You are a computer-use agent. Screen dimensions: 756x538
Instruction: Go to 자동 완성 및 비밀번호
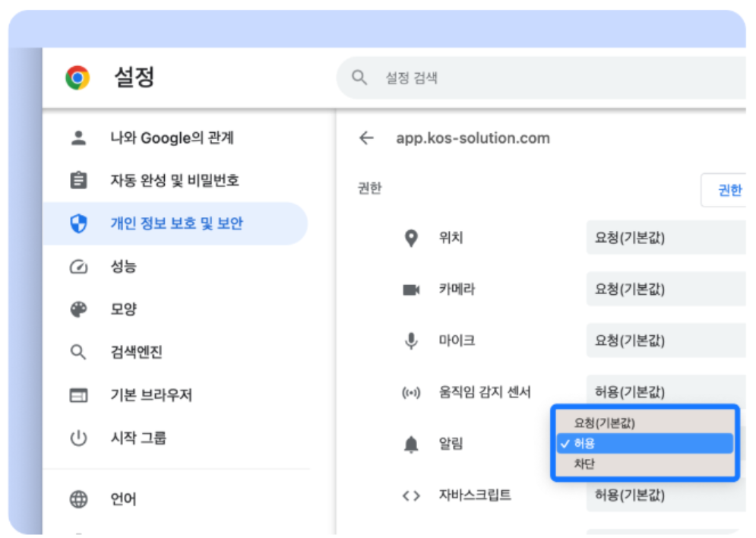(175, 181)
